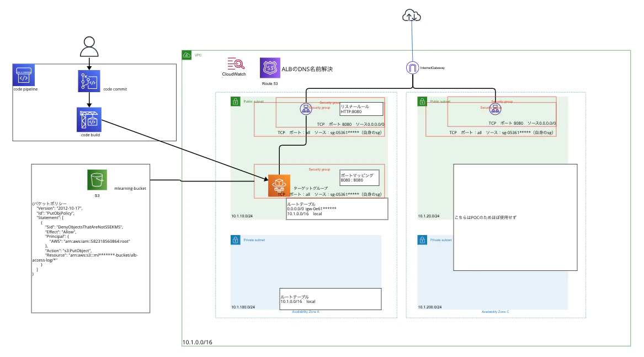644x357 pixels.
Task: Select the CloudWatch icon
Action: pos(236,63)
